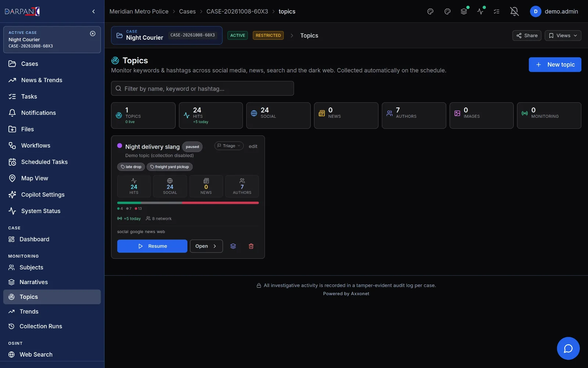588x368 pixels.
Task: Click the Share button
Action: 527,35
